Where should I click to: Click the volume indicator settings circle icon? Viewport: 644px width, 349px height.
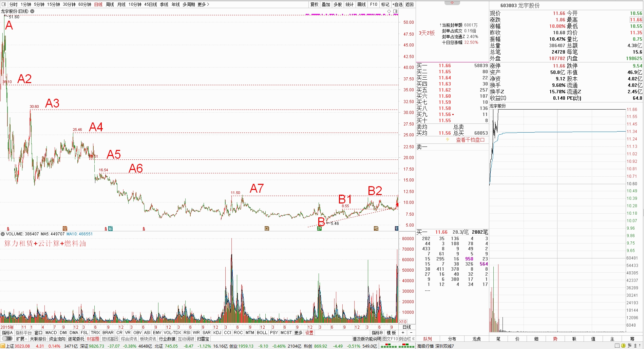3,234
